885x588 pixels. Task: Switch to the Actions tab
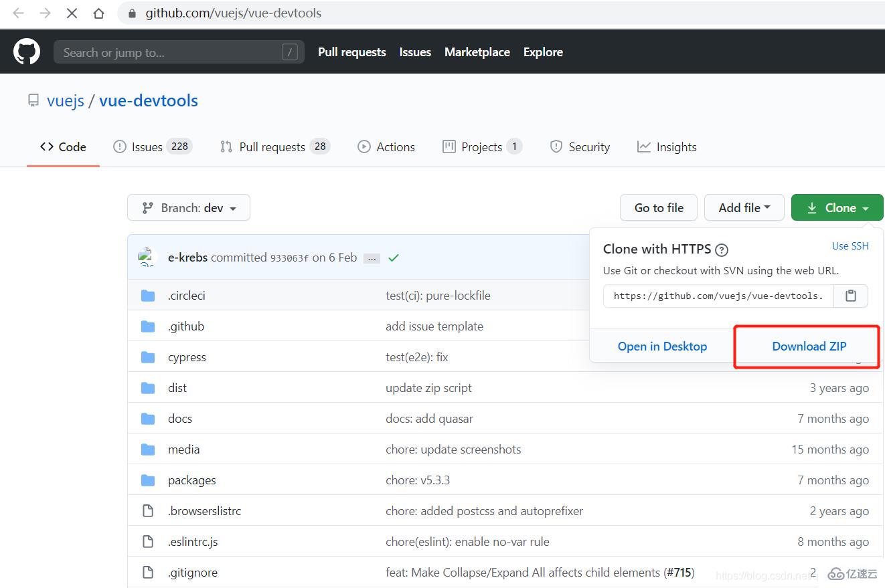(386, 147)
